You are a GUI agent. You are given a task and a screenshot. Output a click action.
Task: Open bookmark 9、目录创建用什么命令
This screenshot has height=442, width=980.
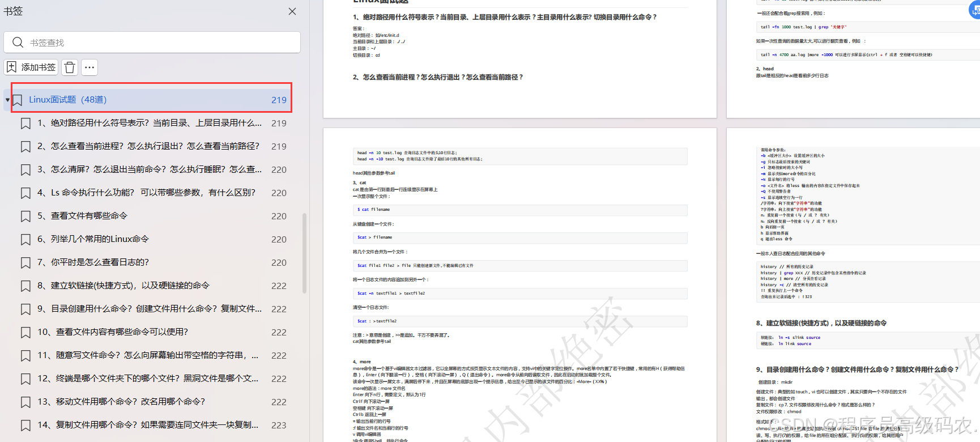[150, 309]
